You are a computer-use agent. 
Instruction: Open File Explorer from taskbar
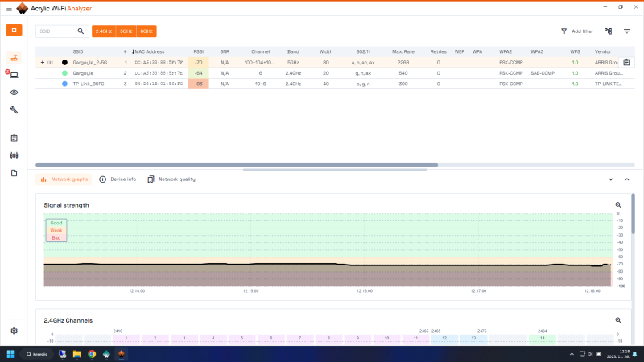point(76,354)
